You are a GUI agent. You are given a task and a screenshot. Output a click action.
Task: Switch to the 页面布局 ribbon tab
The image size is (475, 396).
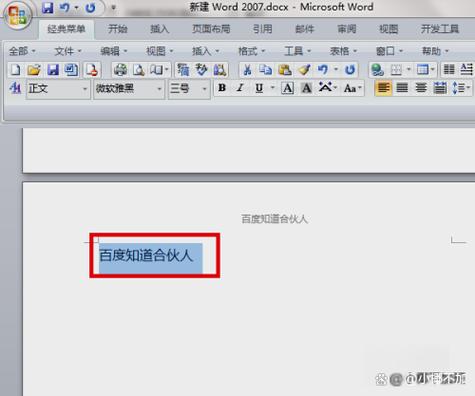211,29
